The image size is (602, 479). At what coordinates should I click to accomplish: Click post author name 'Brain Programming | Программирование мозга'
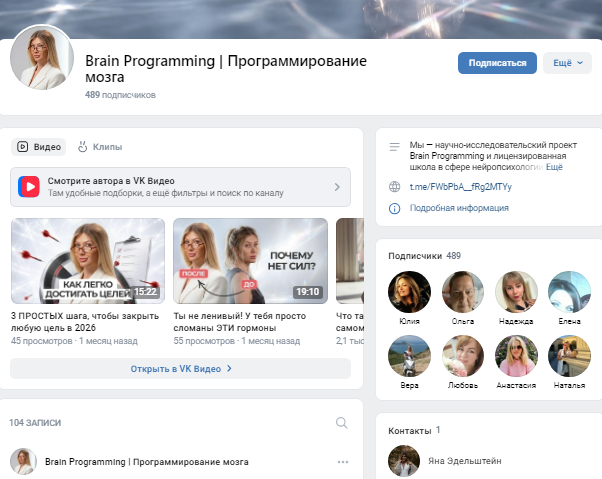tap(147, 462)
